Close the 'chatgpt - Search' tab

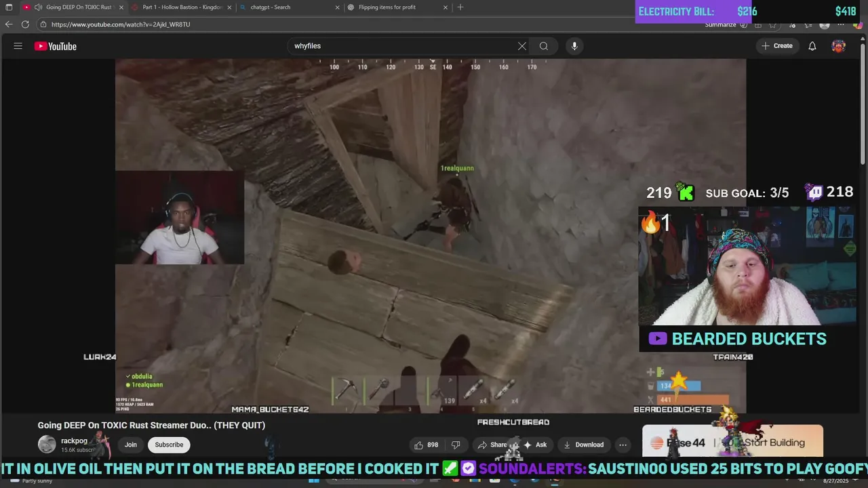(x=337, y=7)
